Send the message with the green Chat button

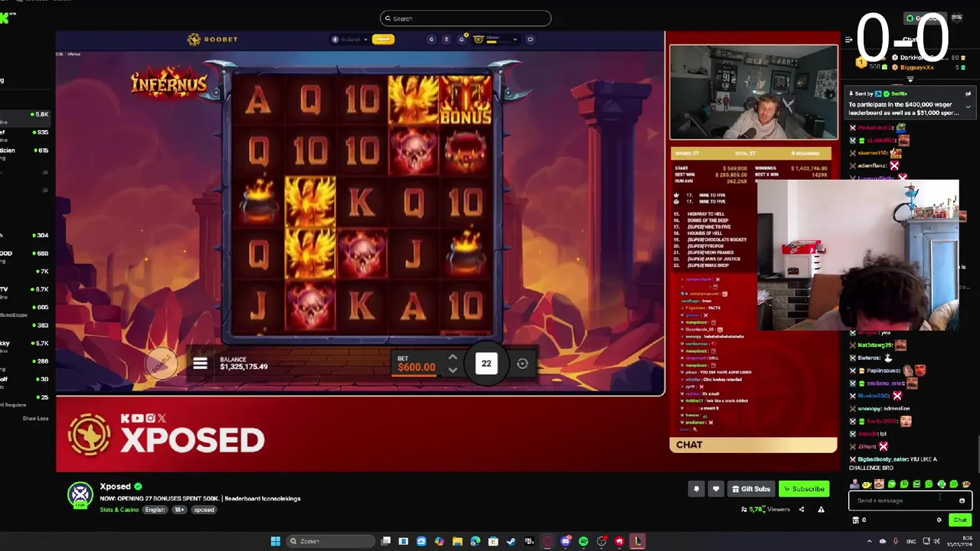pyautogui.click(x=959, y=520)
